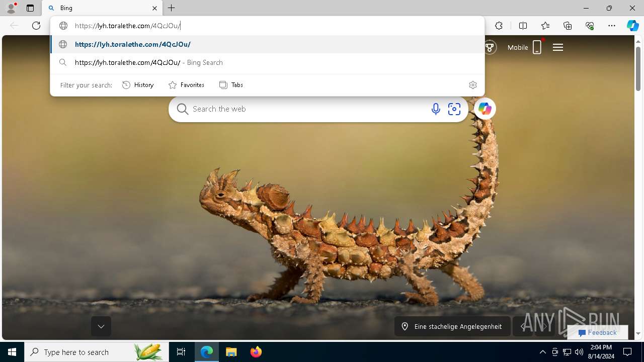The image size is (644, 362).
Task: Close the Bing tab
Action: pos(154,8)
